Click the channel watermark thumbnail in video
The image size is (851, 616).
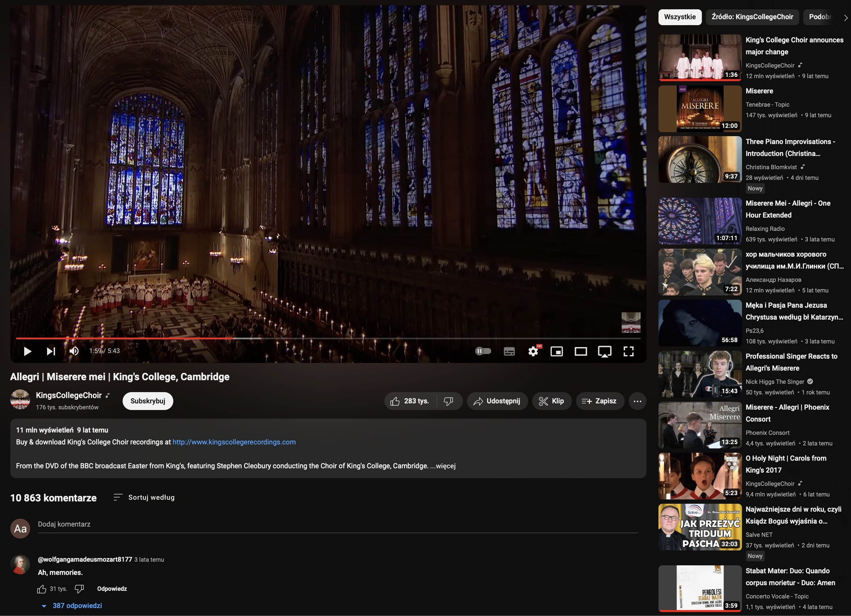click(631, 323)
